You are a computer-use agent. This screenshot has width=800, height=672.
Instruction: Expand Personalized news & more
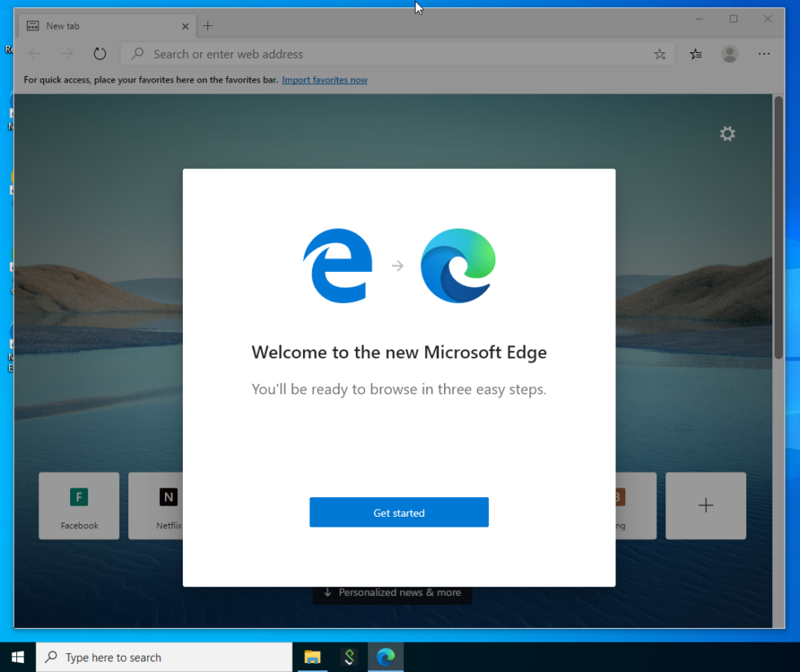click(x=393, y=593)
